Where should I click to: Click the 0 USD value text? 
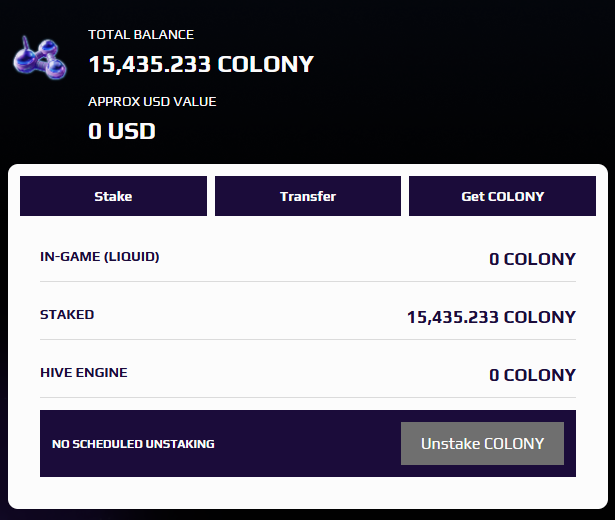click(122, 131)
